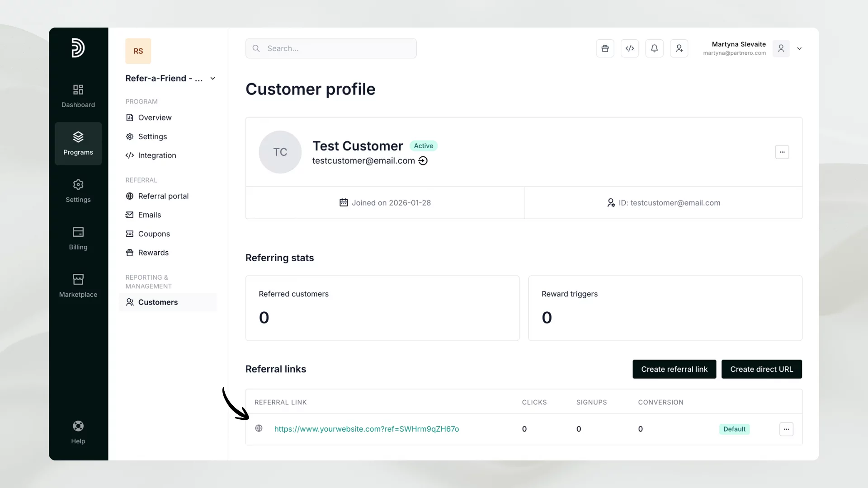Open the Coupons menu item
This screenshot has width=868, height=488.
pyautogui.click(x=154, y=234)
